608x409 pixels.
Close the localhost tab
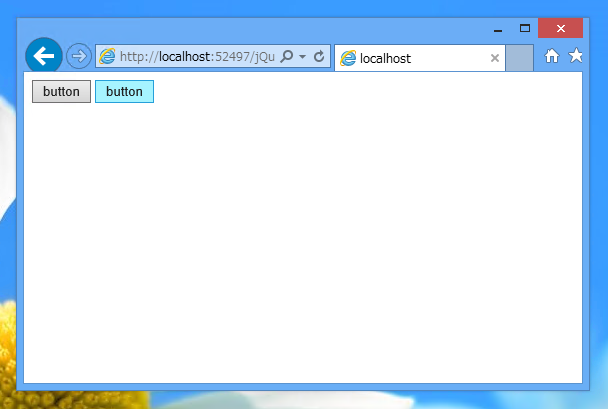click(494, 58)
